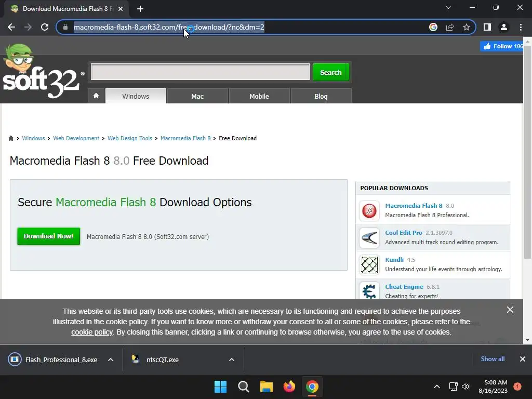532x399 pixels.
Task: Open Web Design Tools breadcrumb link
Action: point(129,138)
